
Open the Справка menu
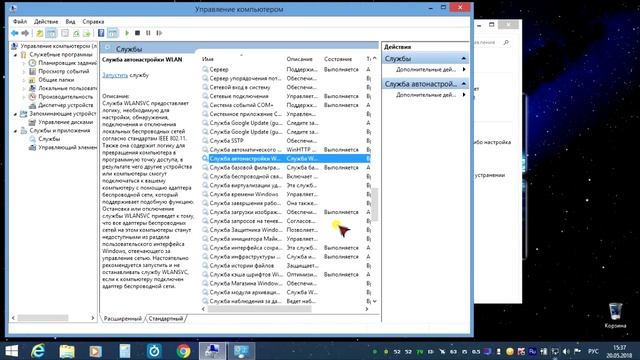coord(93,22)
